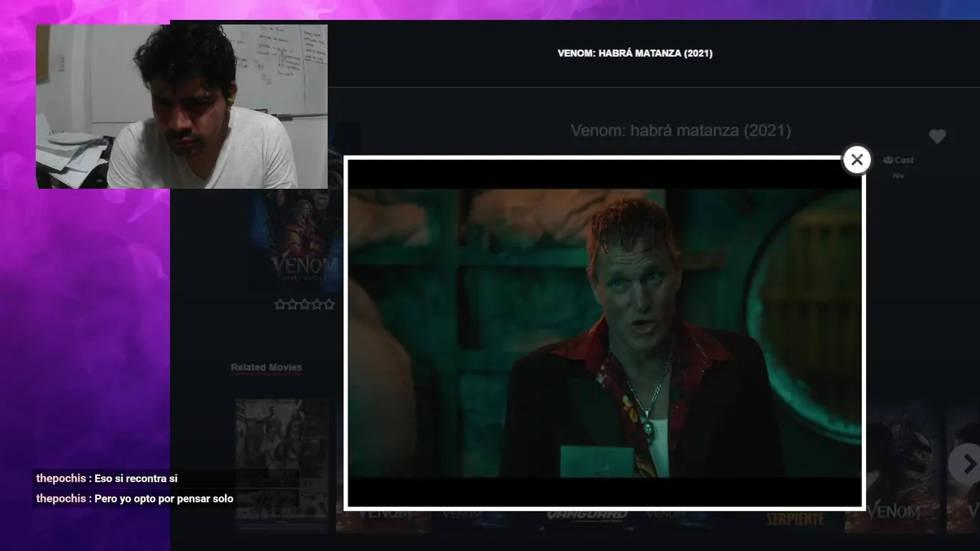Rate the movie with the first star
980x551 pixels.
point(280,305)
